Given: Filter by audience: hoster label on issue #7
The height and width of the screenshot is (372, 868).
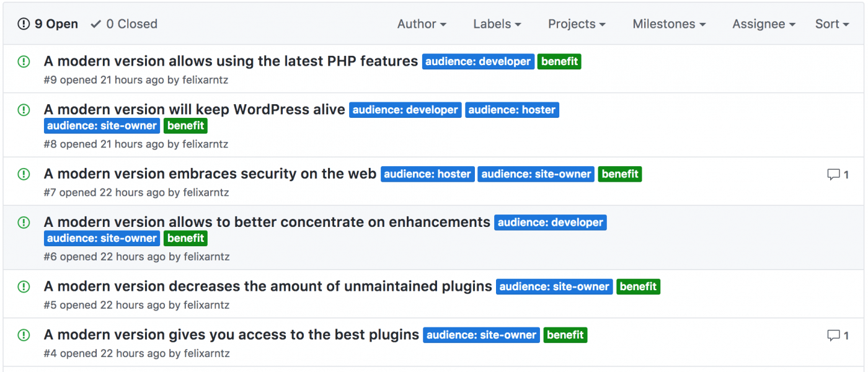Looking at the screenshot, I should [x=427, y=174].
